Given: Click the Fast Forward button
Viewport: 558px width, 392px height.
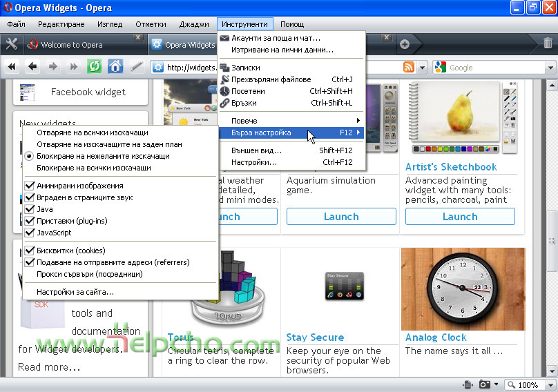Looking at the screenshot, I should pyautogui.click(x=74, y=66).
